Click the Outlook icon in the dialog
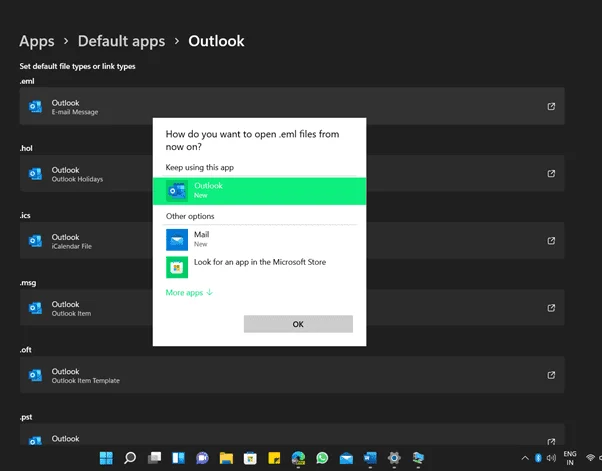This screenshot has height=471, width=602. (x=177, y=191)
